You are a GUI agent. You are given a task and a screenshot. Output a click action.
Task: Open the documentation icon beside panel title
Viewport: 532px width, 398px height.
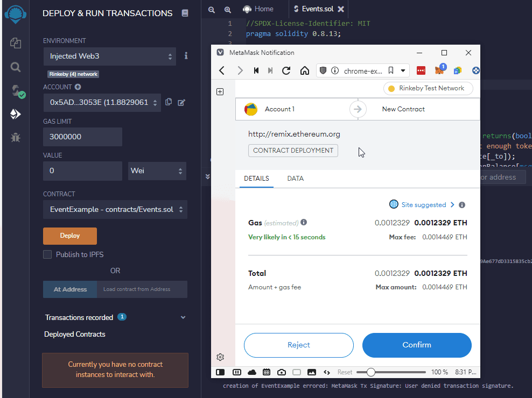[185, 13]
